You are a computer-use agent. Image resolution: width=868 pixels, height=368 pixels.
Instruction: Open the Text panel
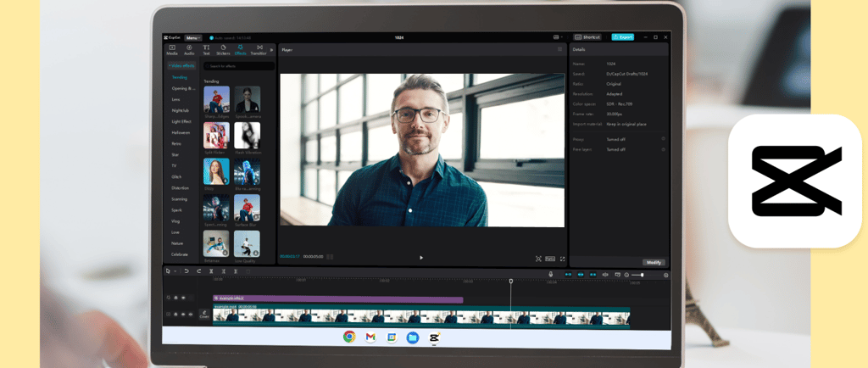206,50
